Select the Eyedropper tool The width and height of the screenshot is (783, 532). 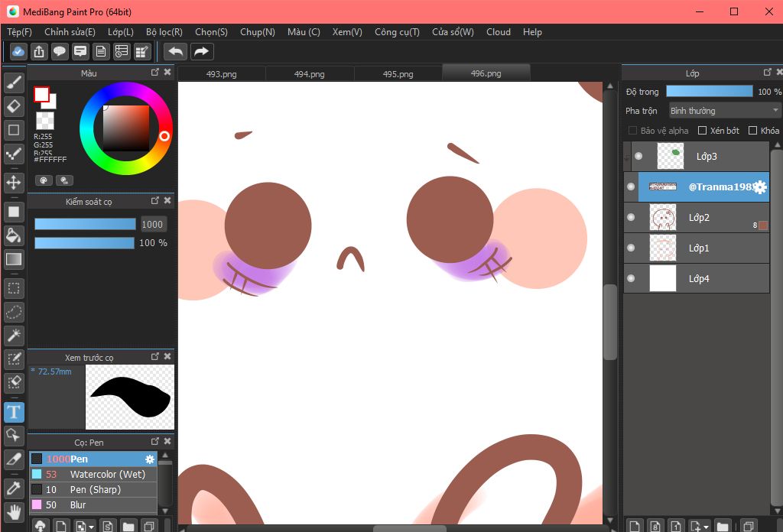point(14,487)
